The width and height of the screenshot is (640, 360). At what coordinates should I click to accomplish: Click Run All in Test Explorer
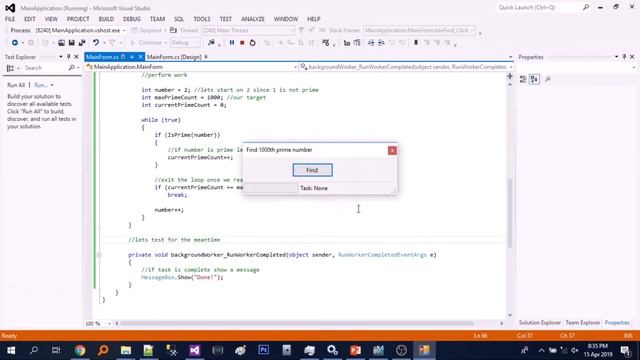tap(16, 85)
